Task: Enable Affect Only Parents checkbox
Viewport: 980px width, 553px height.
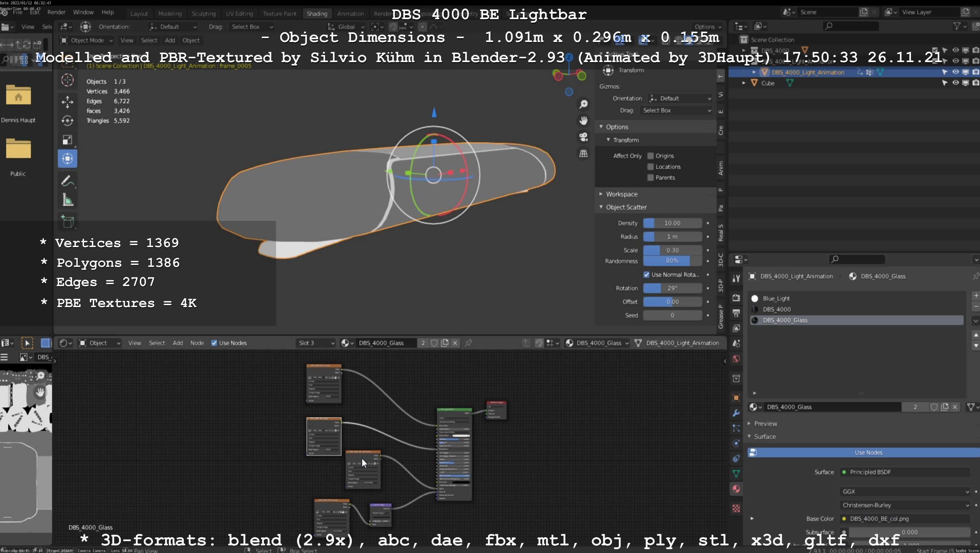Action: pos(650,177)
